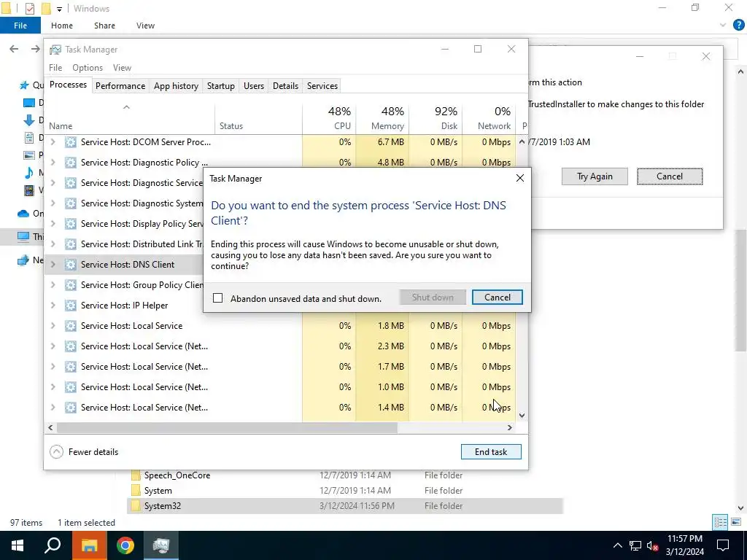The image size is (747, 560).
Task: Open Task Manager View menu
Action: 122,68
